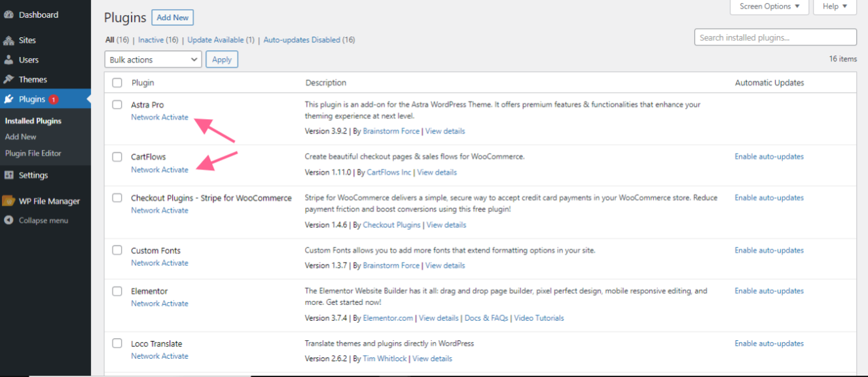Network Activate CartFlows

(x=160, y=170)
